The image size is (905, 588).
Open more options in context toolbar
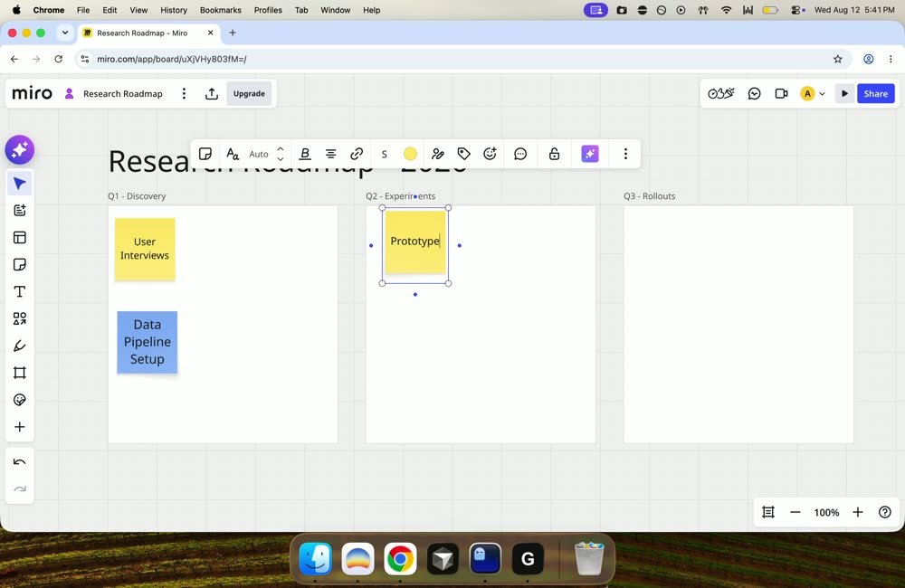click(x=625, y=154)
